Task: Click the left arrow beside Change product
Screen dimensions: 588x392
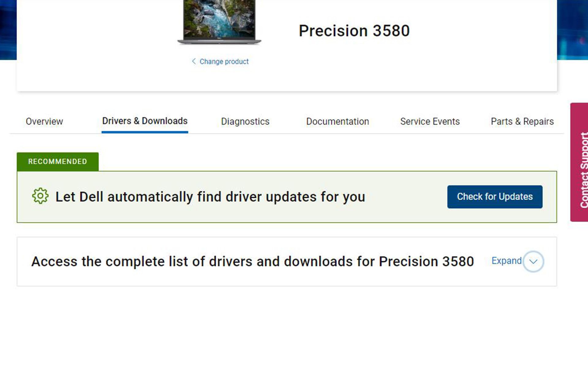Action: click(x=194, y=61)
